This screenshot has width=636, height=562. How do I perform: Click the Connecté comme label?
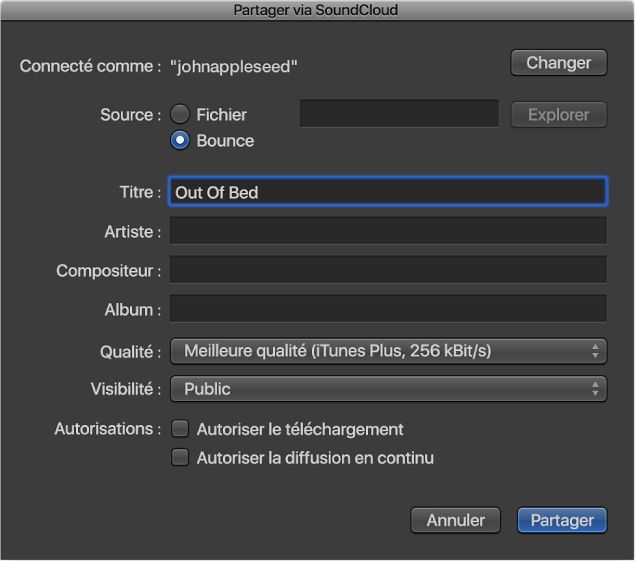click(90, 66)
